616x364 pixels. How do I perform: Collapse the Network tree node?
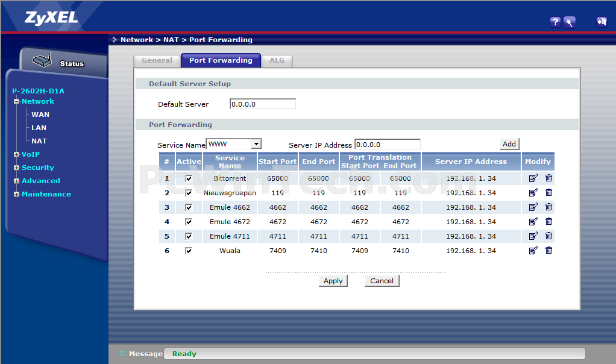coord(16,101)
